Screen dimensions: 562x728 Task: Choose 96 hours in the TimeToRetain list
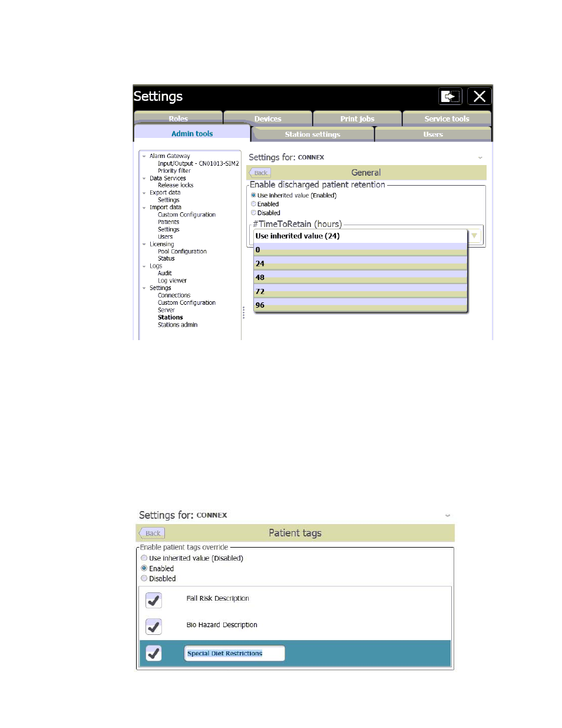pyautogui.click(x=360, y=305)
